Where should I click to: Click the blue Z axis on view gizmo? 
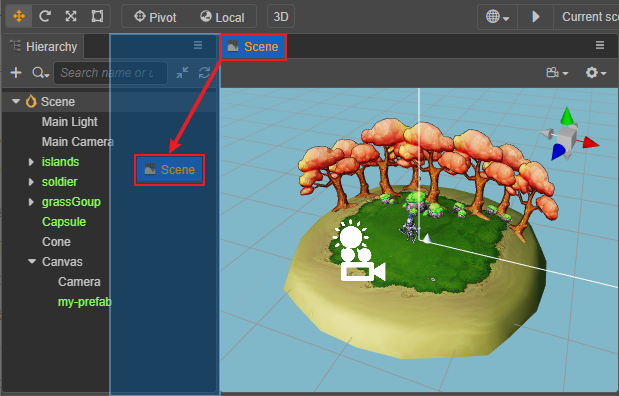pyautogui.click(x=558, y=152)
